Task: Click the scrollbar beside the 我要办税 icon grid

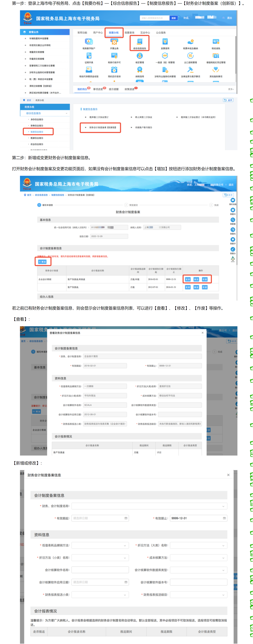Action: [x=236, y=55]
